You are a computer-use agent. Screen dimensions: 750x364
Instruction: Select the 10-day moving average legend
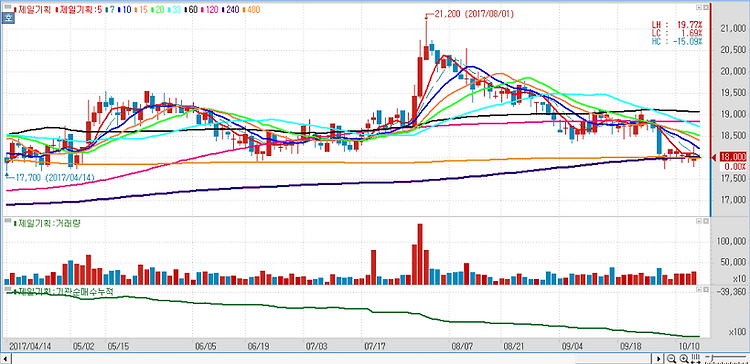click(124, 10)
